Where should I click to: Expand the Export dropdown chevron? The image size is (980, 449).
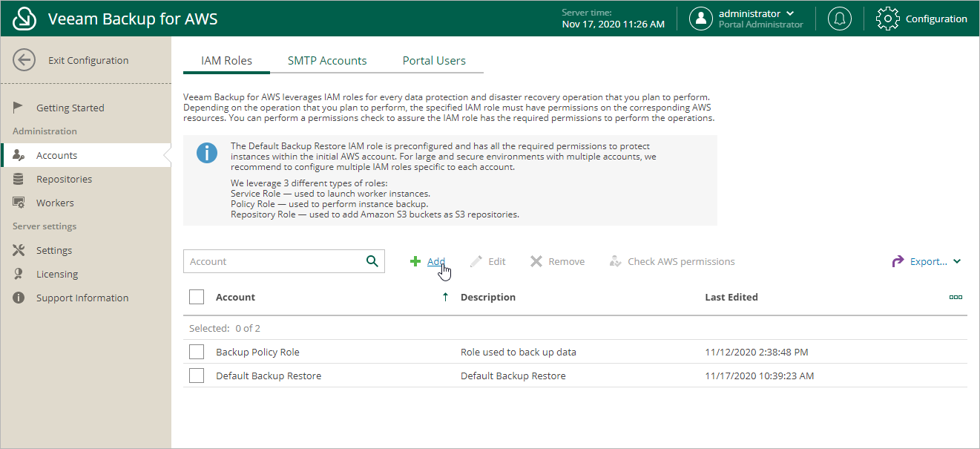coord(957,261)
